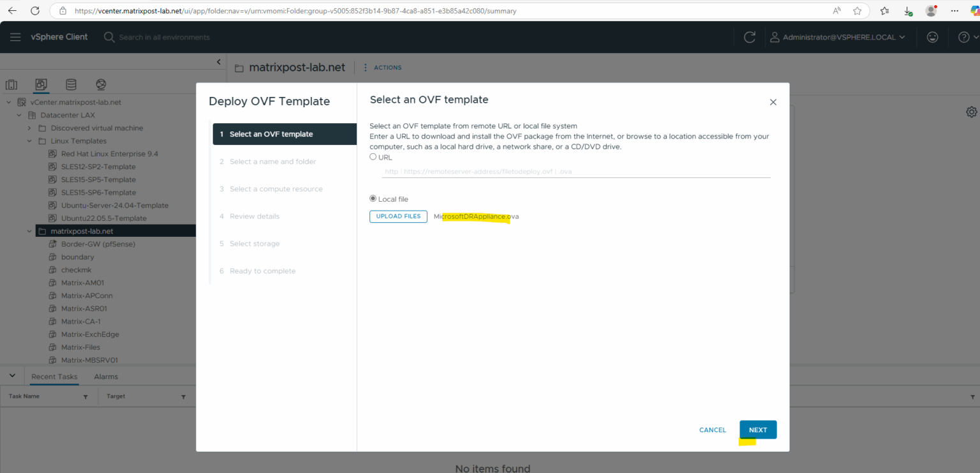Open the feedback smiley icon
The image size is (980, 473).
932,36
